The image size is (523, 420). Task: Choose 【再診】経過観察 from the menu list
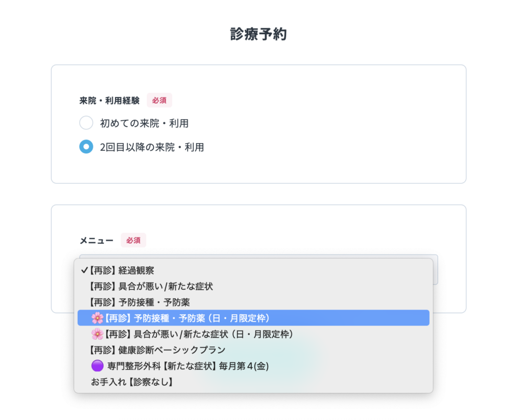click(x=123, y=271)
